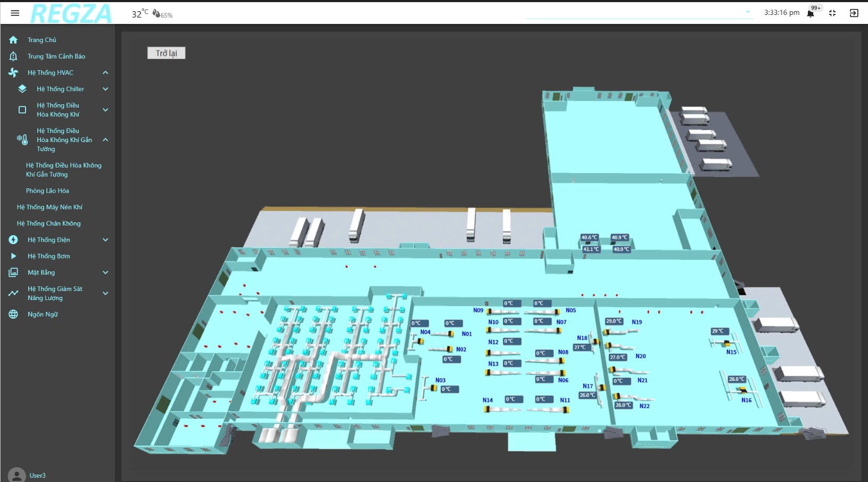Click the Trở lại back button
The height and width of the screenshot is (482, 868).
pos(166,53)
